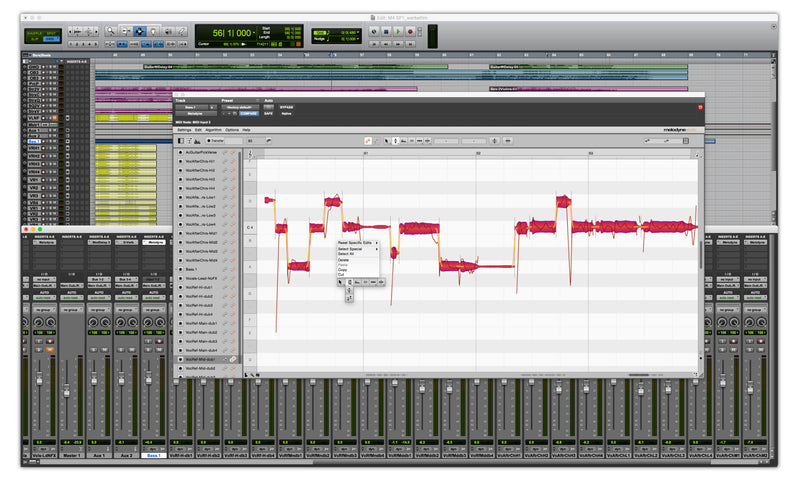
Task: Select the Grabber hand tool
Action: click(153, 31)
